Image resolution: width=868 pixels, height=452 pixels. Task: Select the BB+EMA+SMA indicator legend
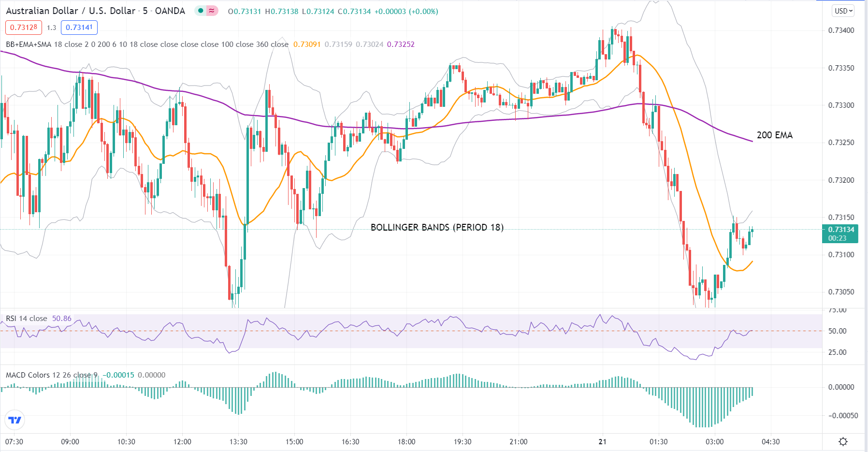coord(147,44)
